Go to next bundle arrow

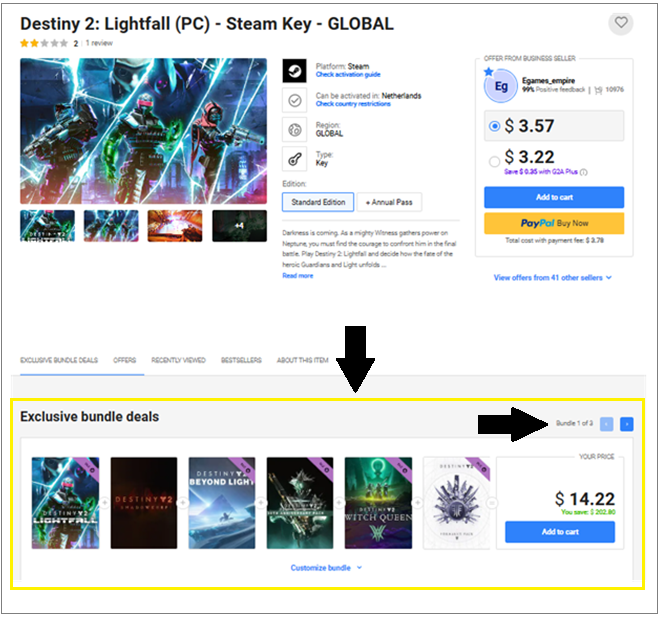[626, 424]
